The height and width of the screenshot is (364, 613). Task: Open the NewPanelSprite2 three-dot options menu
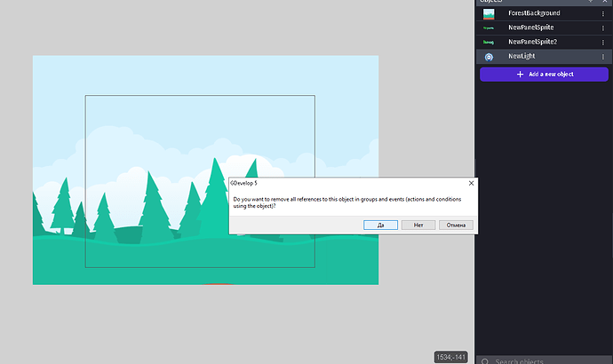click(x=603, y=42)
